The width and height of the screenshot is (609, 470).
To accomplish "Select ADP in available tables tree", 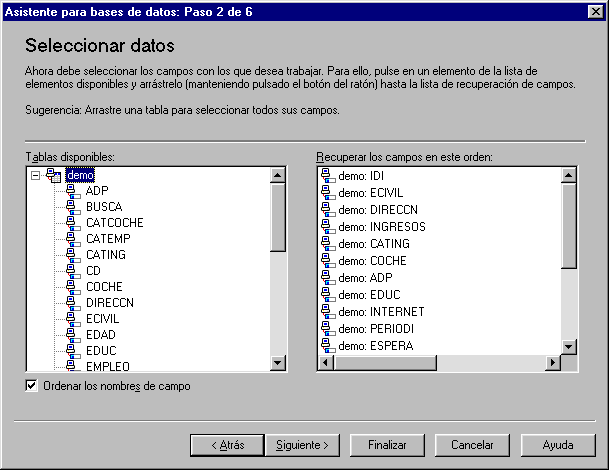I will 97,191.
